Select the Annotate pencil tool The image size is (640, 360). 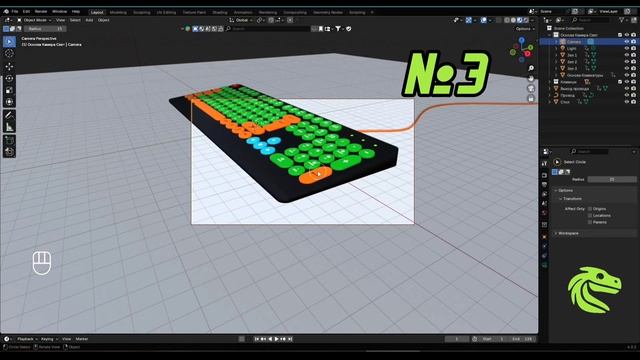click(9, 116)
